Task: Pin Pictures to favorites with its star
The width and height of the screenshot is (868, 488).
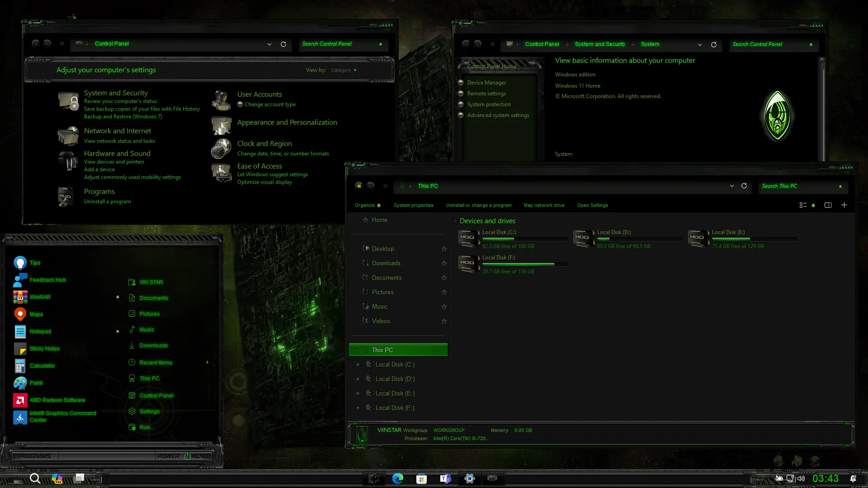Action: coord(444,292)
